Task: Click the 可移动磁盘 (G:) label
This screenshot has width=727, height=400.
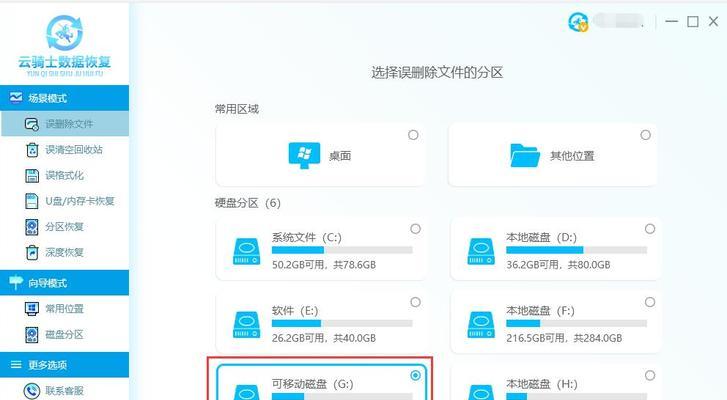Action: click(x=312, y=384)
